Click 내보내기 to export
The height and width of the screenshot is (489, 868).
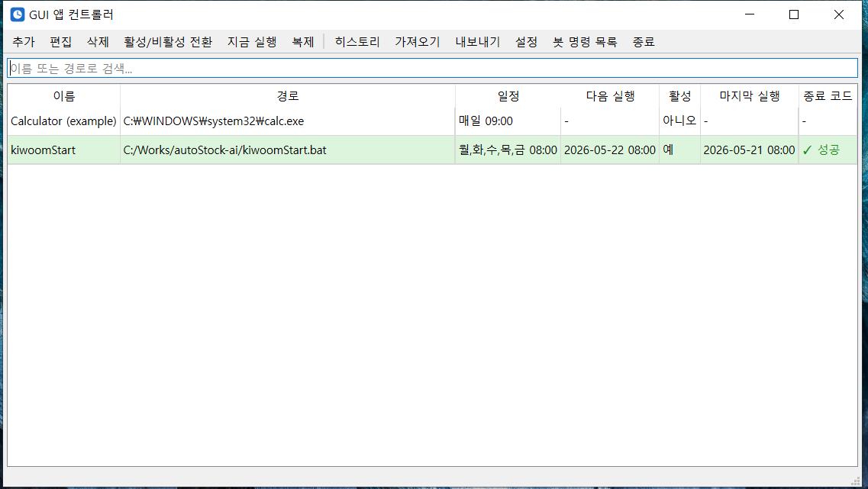tap(479, 42)
